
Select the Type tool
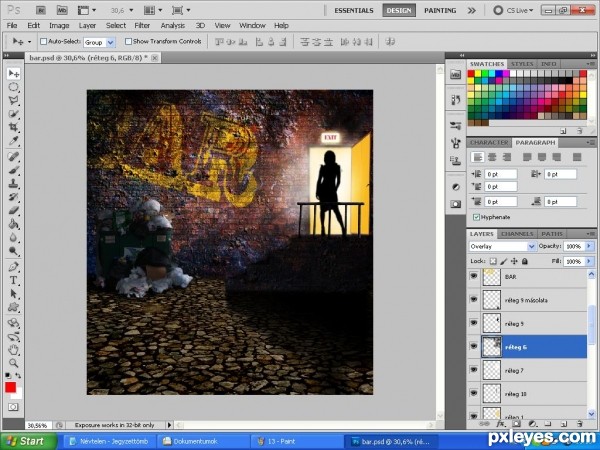point(13,280)
